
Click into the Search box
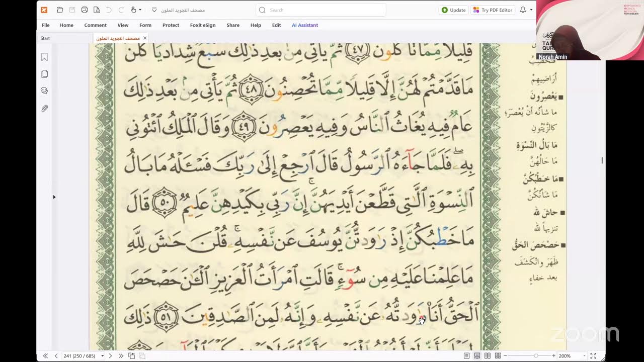pos(321,10)
